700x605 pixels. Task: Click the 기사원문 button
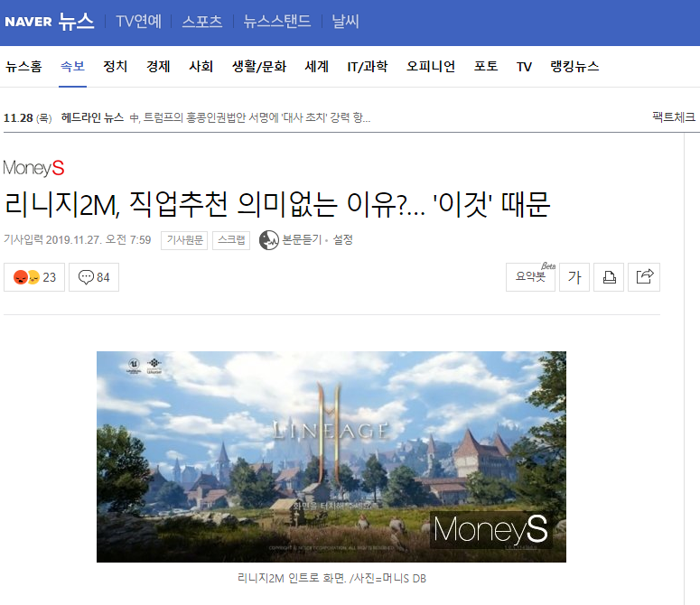click(184, 240)
